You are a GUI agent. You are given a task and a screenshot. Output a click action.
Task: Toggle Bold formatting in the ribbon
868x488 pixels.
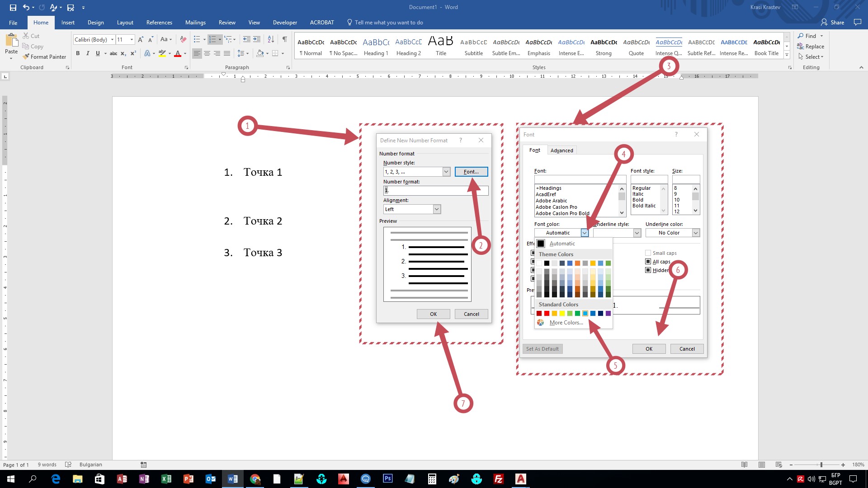(78, 53)
